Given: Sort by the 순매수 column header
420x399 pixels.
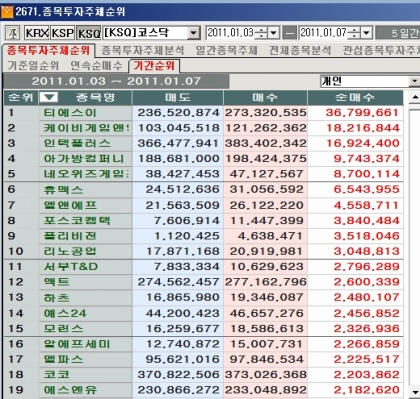Looking at the screenshot, I should click(x=355, y=98).
